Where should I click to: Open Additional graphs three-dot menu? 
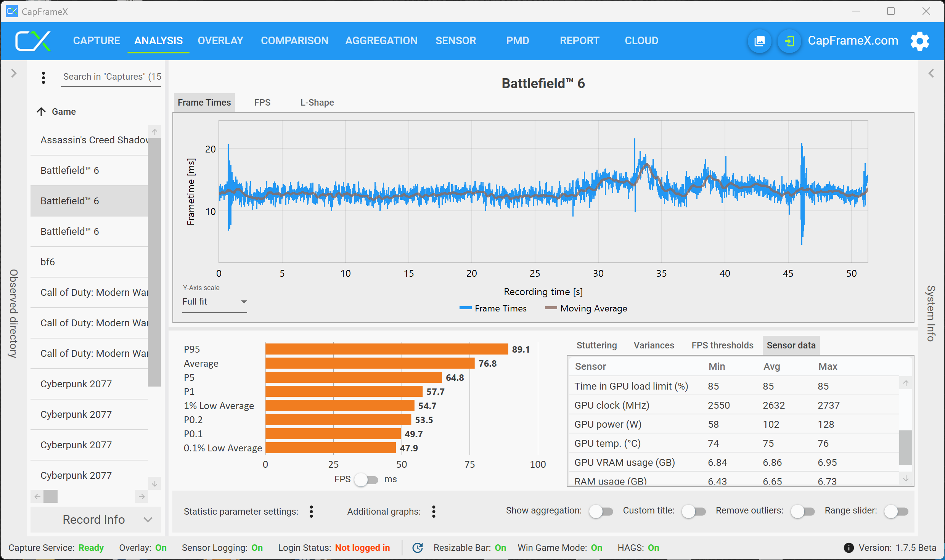[x=434, y=511]
